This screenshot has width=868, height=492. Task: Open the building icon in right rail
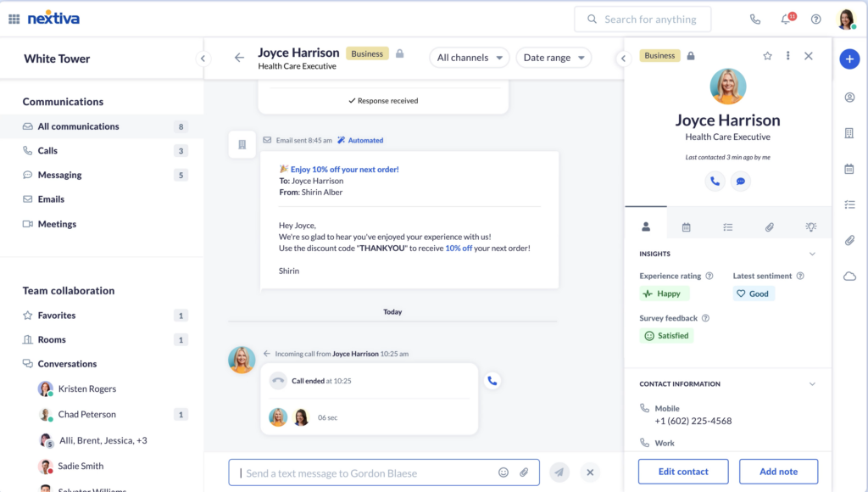coord(849,133)
